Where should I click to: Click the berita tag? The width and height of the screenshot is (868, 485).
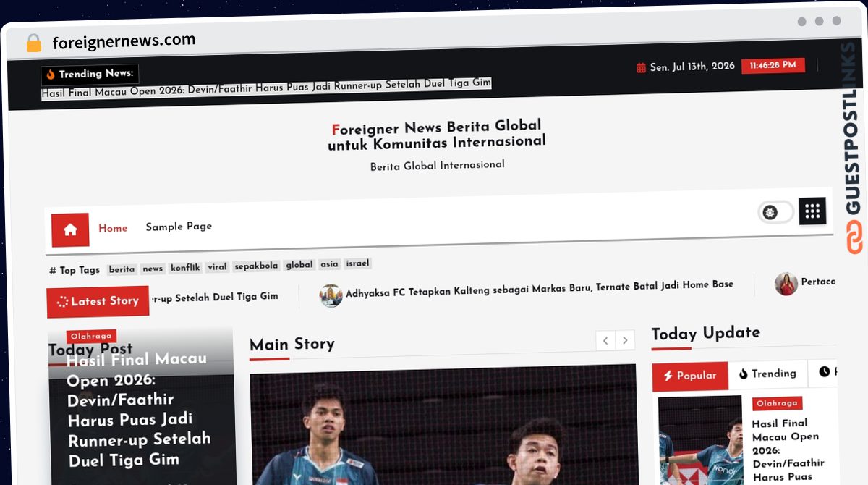[x=122, y=269]
